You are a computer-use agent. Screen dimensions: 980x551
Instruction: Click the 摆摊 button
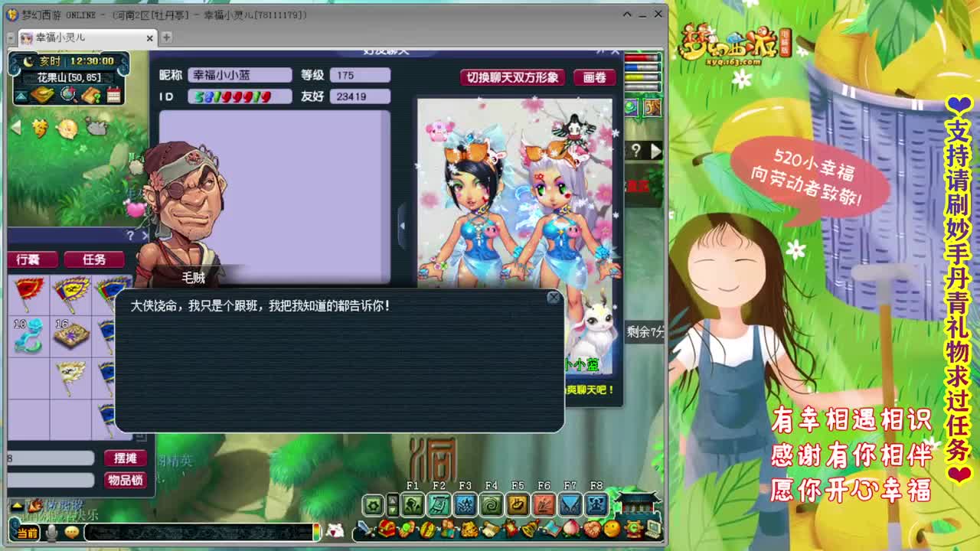(x=125, y=458)
